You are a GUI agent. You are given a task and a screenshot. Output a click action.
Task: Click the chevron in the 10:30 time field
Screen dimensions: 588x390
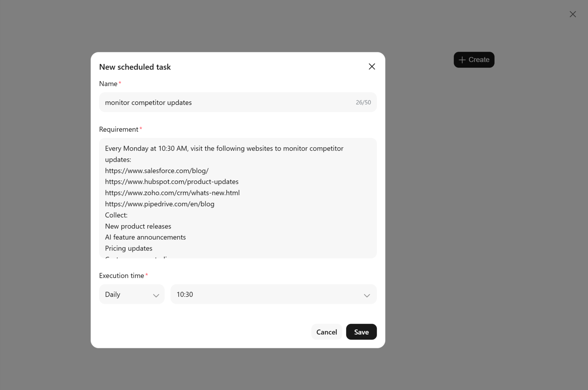coord(367,295)
